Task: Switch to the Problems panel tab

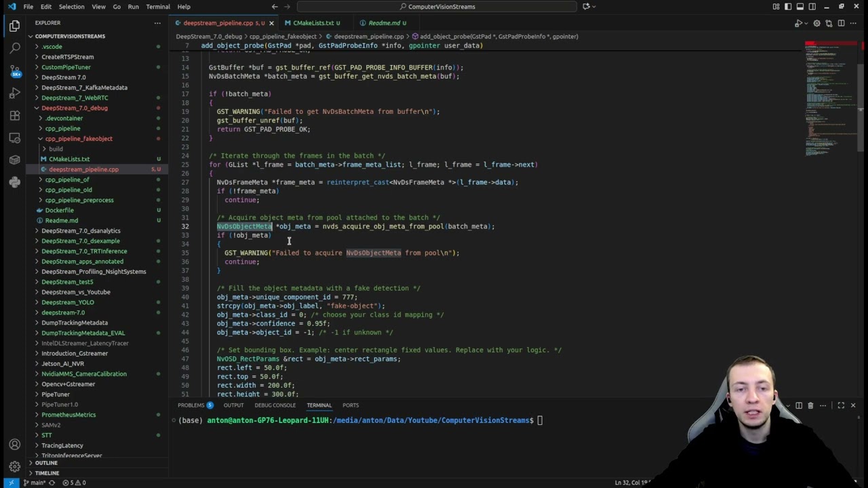Action: pos(196,405)
